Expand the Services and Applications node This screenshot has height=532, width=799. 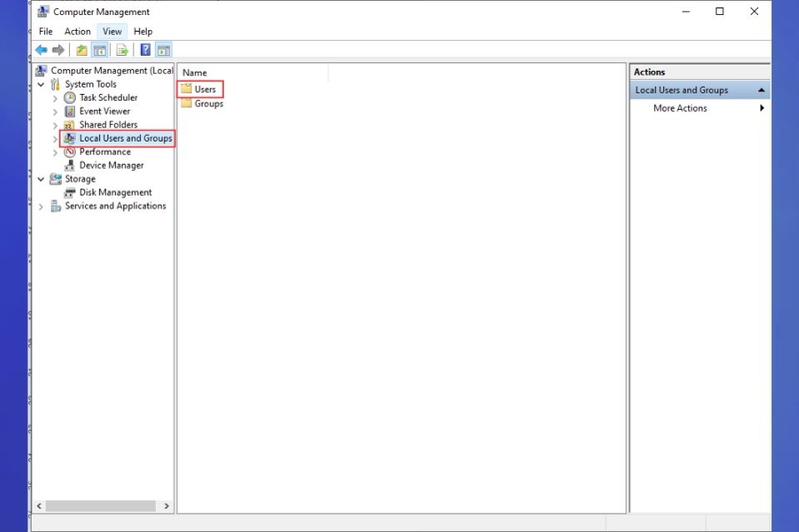pos(41,207)
